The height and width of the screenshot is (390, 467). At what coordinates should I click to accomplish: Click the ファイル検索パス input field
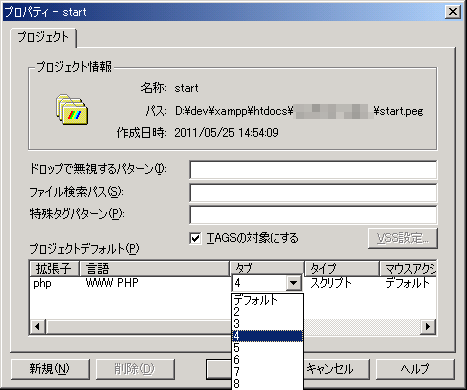click(313, 192)
